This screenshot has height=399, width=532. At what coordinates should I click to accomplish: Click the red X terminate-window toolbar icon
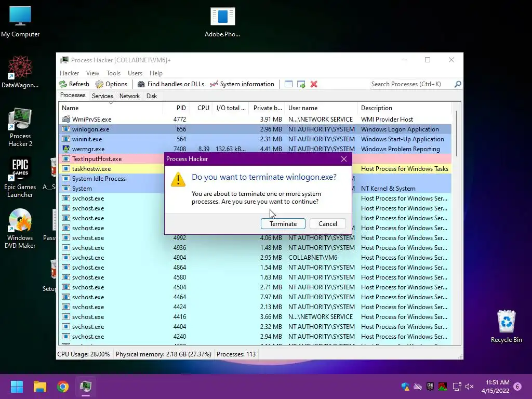314,84
